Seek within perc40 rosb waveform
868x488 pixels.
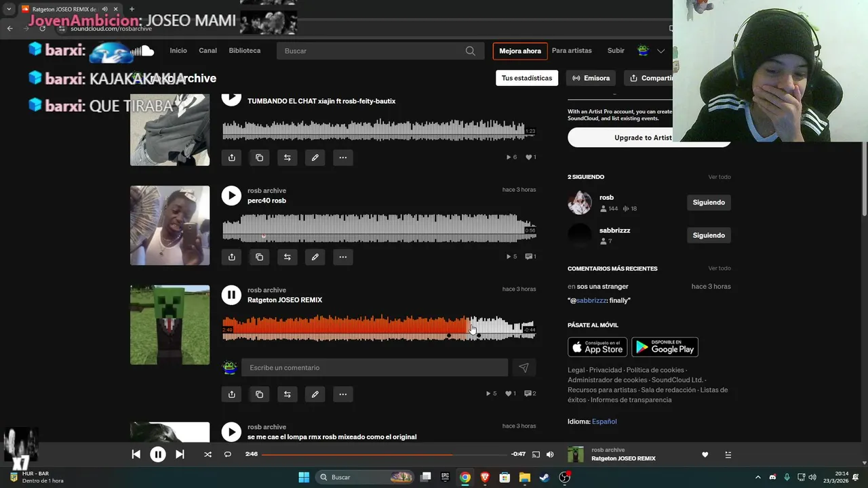pos(379,228)
